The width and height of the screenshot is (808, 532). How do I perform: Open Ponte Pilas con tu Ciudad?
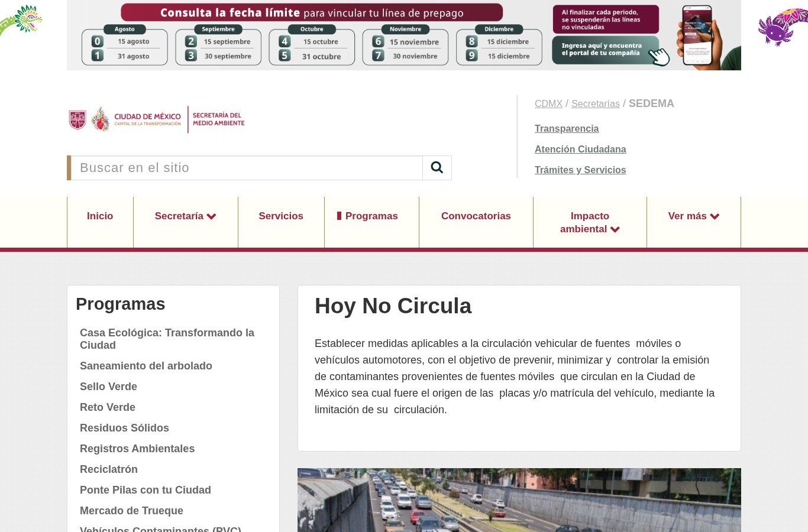click(x=146, y=490)
